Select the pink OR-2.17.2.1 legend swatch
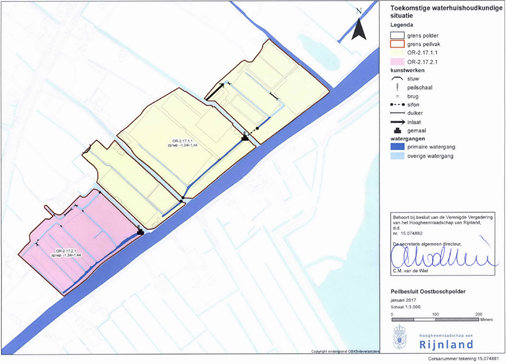506x364 pixels. tap(397, 62)
